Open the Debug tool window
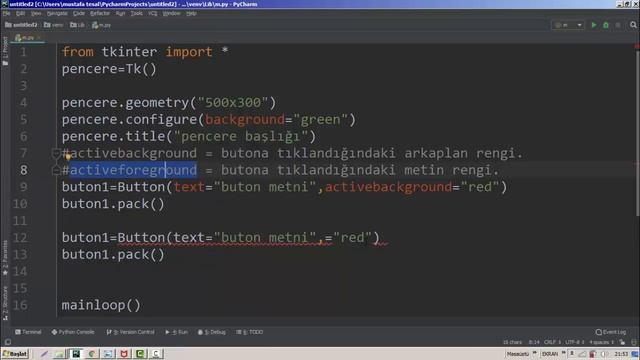Image resolution: width=640 pixels, height=360 pixels. click(212, 332)
